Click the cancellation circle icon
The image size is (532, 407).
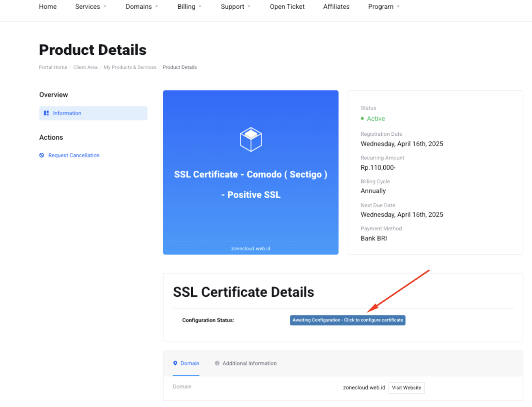42,155
